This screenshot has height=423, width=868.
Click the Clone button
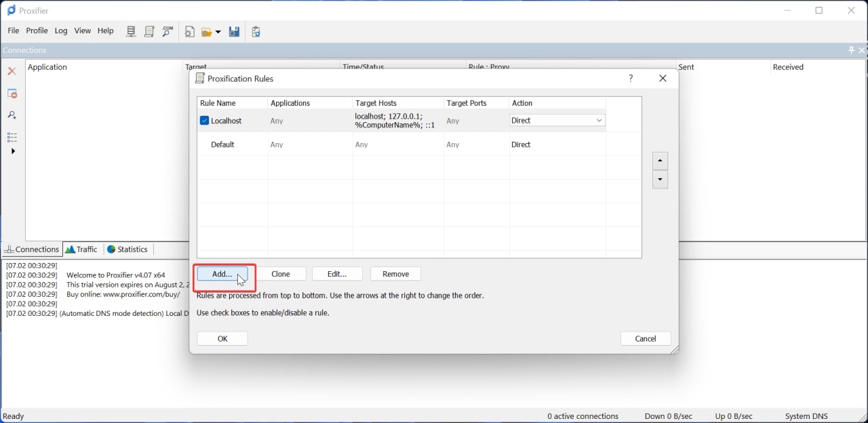pyautogui.click(x=281, y=274)
